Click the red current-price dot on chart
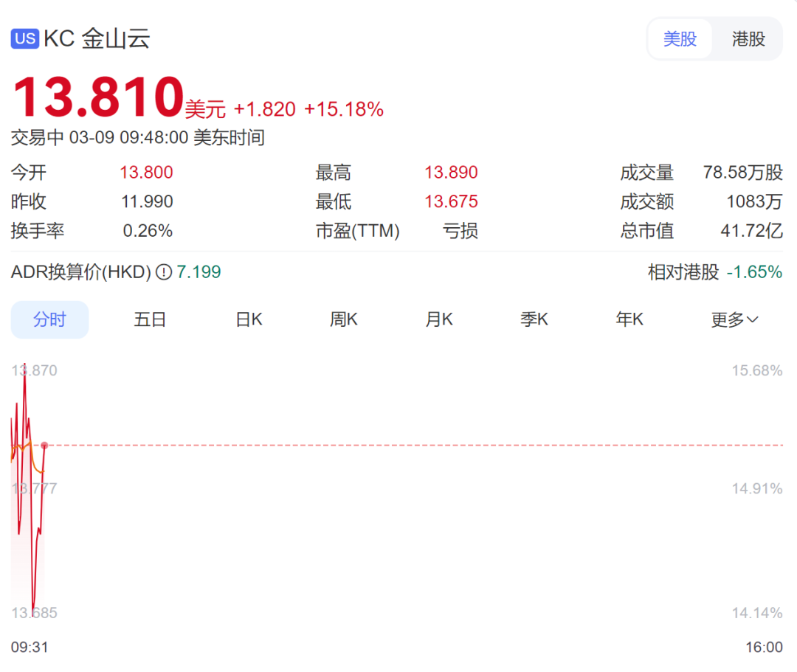This screenshot has width=797, height=672. (45, 446)
